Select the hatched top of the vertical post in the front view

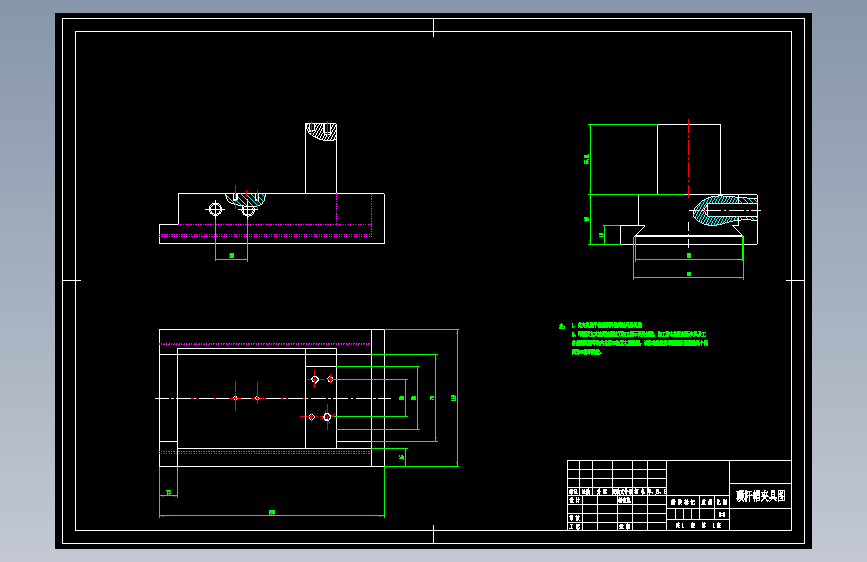tap(321, 132)
